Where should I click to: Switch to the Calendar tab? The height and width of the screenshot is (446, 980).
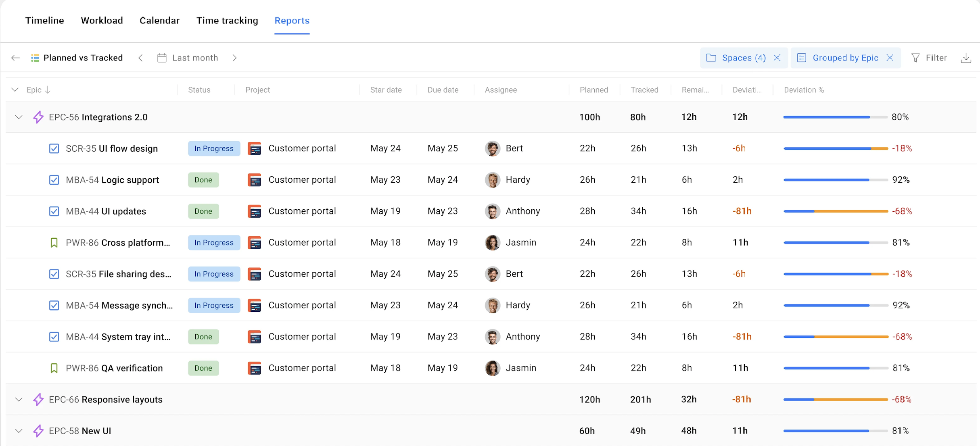coord(159,21)
